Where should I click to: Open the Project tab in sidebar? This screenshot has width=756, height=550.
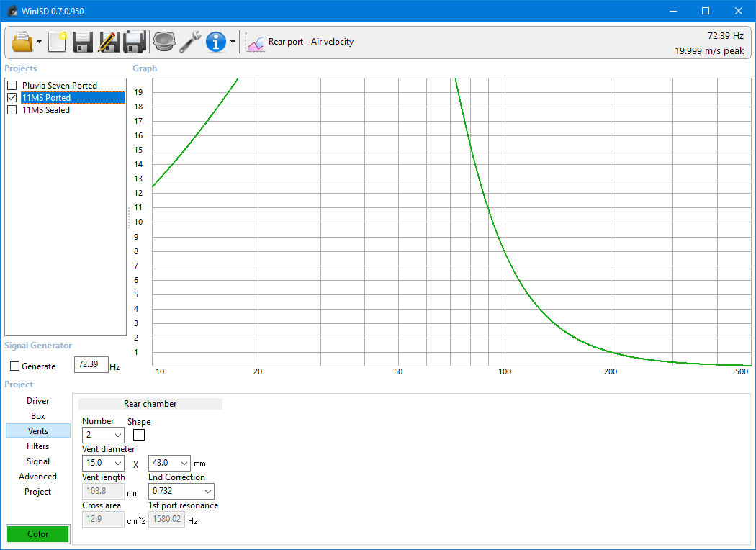38,492
